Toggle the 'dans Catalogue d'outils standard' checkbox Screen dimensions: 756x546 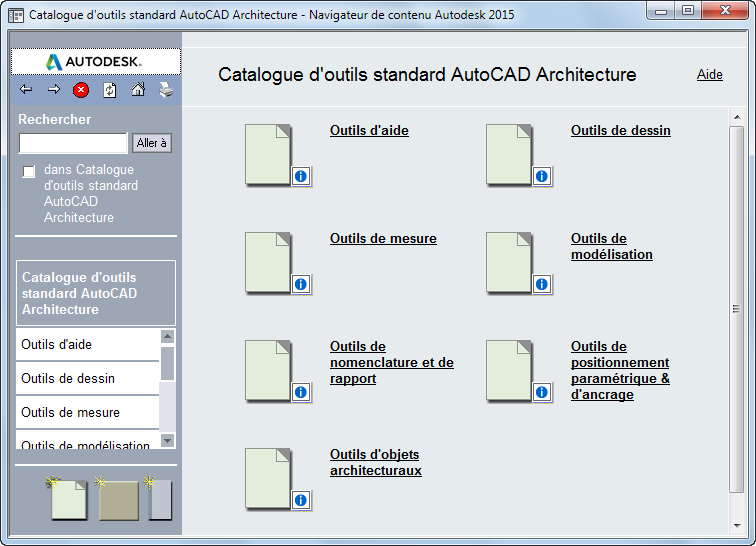pos(29,172)
